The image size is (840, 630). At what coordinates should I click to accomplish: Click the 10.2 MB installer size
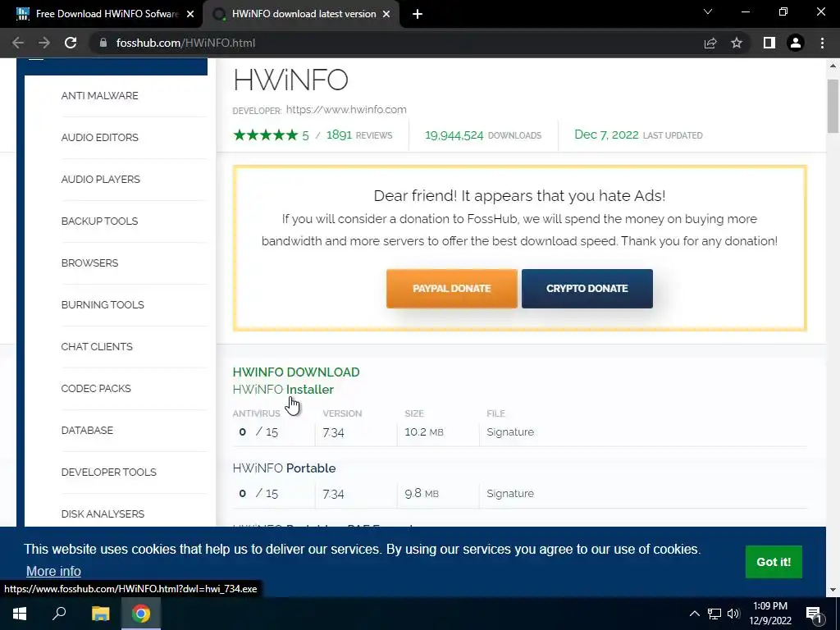424,431
